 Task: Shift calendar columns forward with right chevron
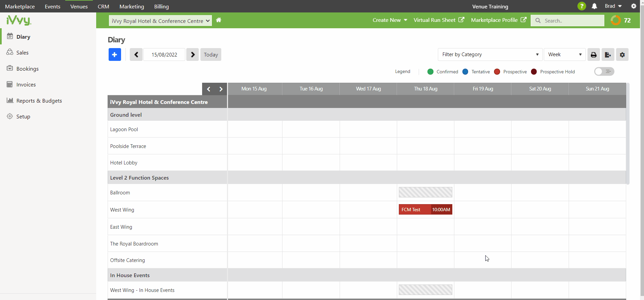(x=221, y=89)
